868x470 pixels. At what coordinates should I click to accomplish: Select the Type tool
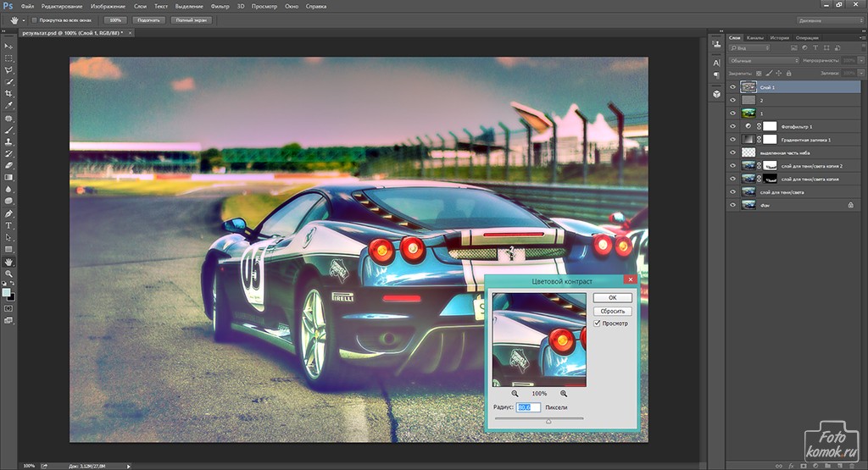[x=8, y=225]
